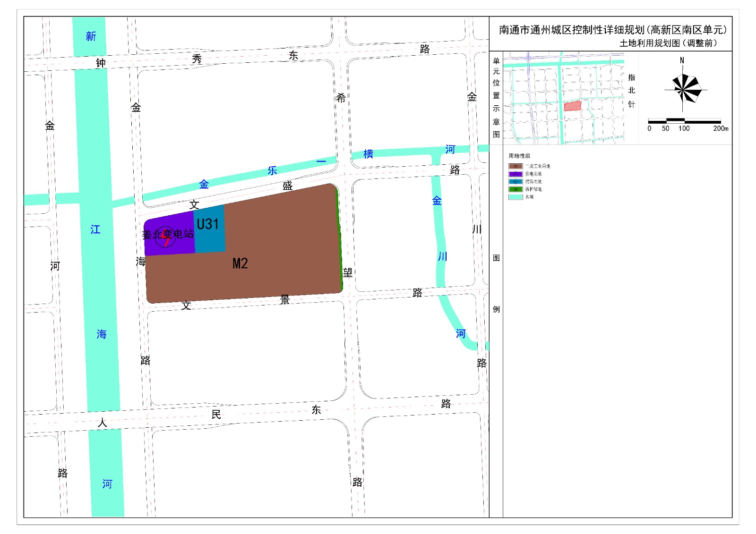Click the blue 乐 river label character
This screenshot has width=756, height=534.
click(272, 170)
